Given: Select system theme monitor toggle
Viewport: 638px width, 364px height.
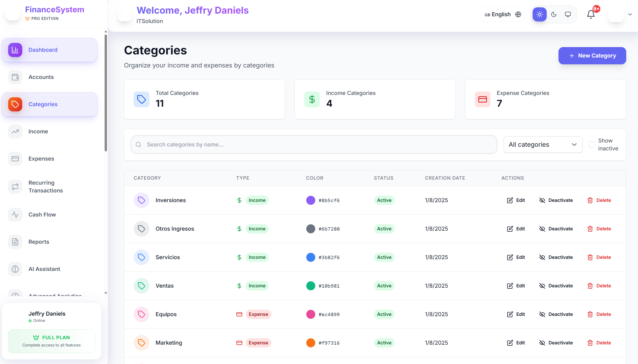Looking at the screenshot, I should [x=568, y=14].
